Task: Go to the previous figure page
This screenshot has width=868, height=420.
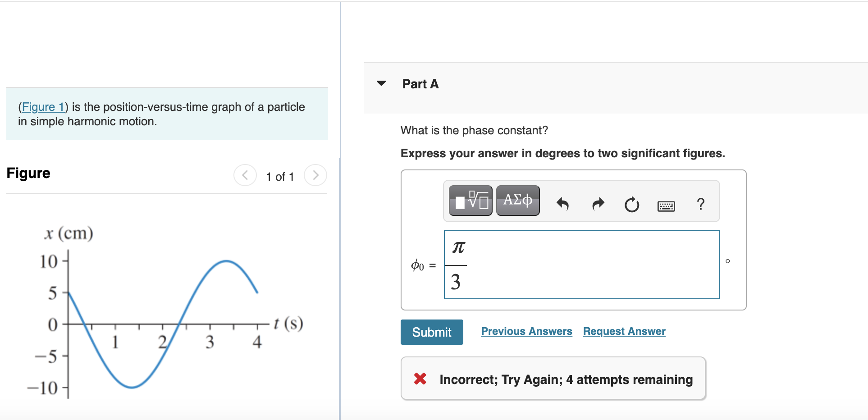Action: (245, 175)
